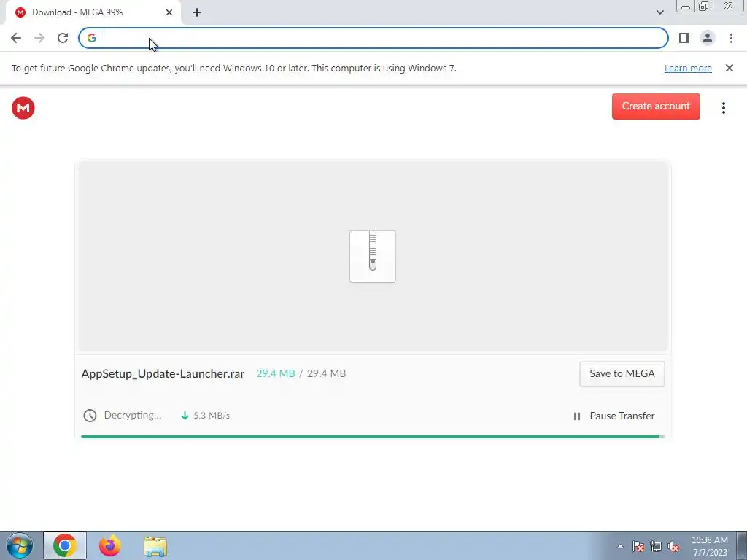Select the Download - MEGA 99% tab

coord(93,12)
